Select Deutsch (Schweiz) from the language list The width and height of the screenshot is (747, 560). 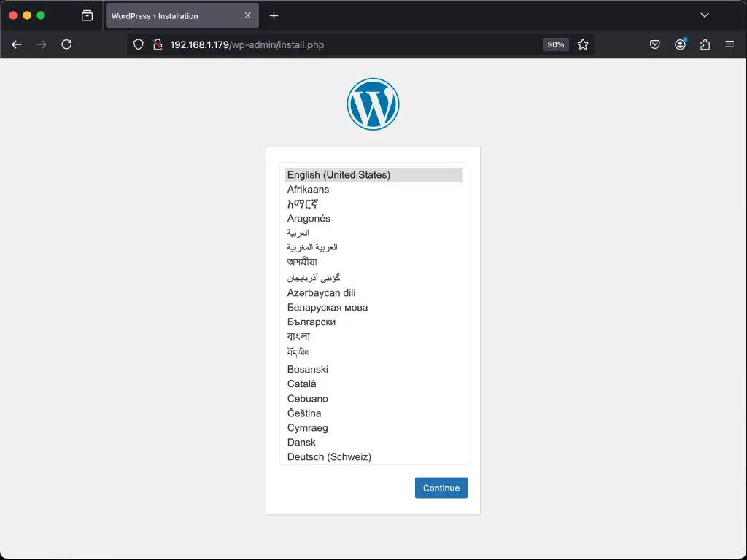(329, 456)
